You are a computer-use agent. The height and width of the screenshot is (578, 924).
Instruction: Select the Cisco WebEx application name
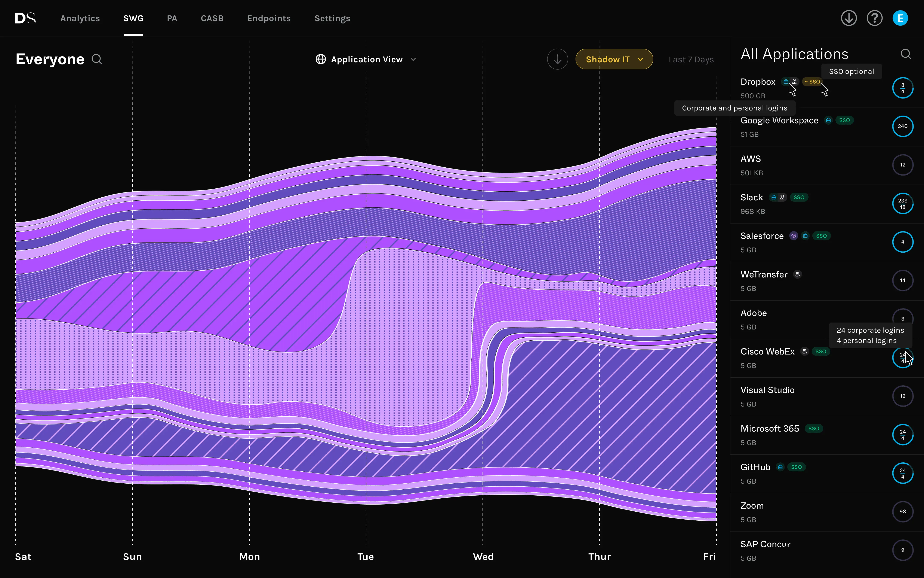767,352
